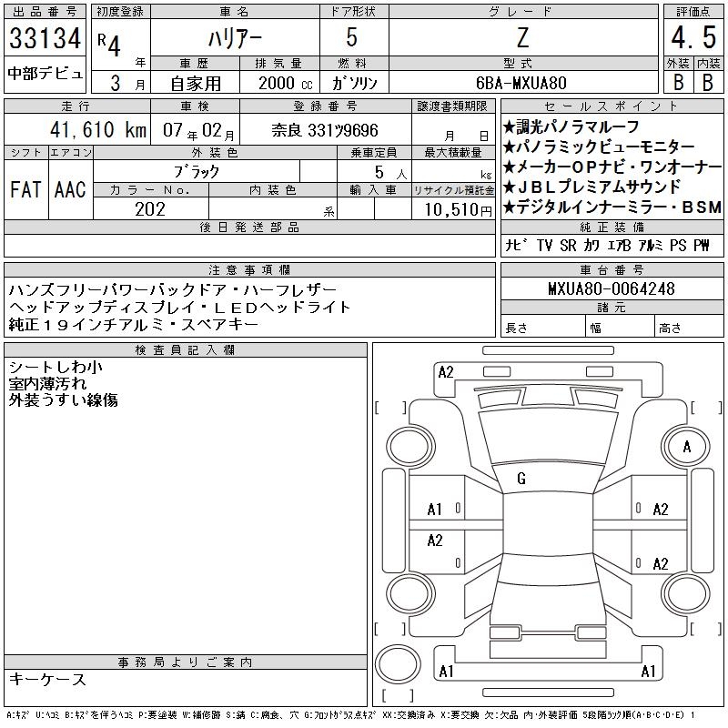The height and width of the screenshot is (728, 728).
Task: Click A1 mark on left front door
Action: [435, 510]
